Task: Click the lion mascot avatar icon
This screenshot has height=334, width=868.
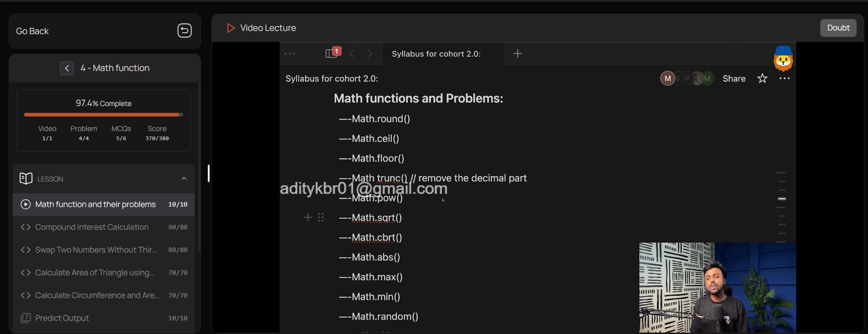Action: (783, 59)
